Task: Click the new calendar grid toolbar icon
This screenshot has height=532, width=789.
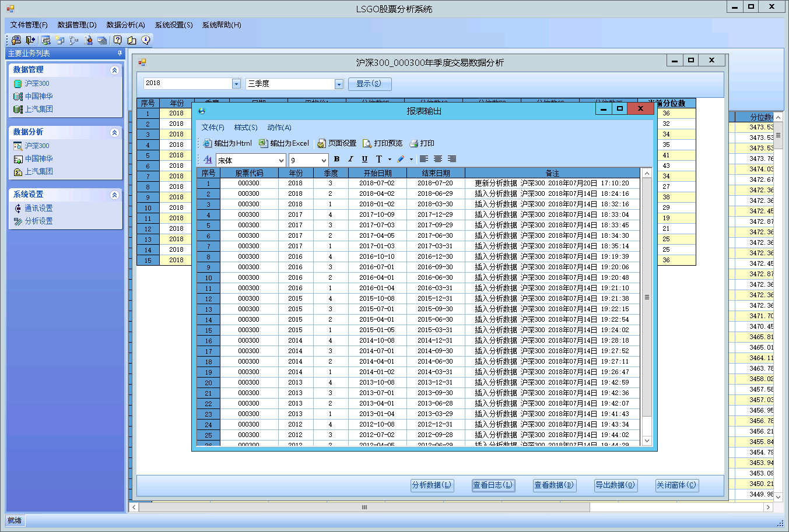Action: click(x=60, y=40)
